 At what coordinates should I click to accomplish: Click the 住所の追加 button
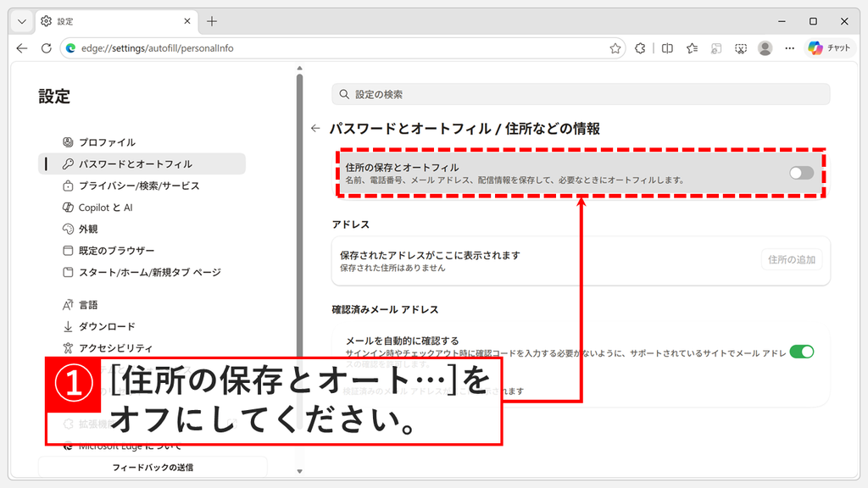click(x=791, y=259)
